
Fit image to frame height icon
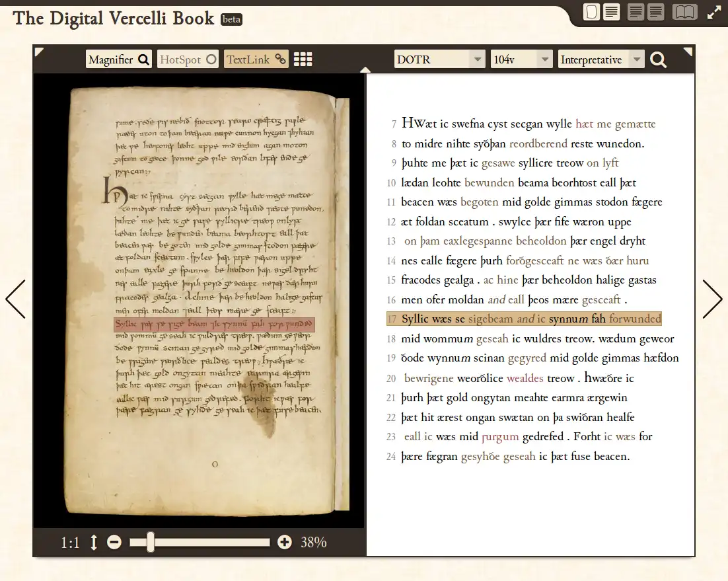pyautogui.click(x=94, y=542)
